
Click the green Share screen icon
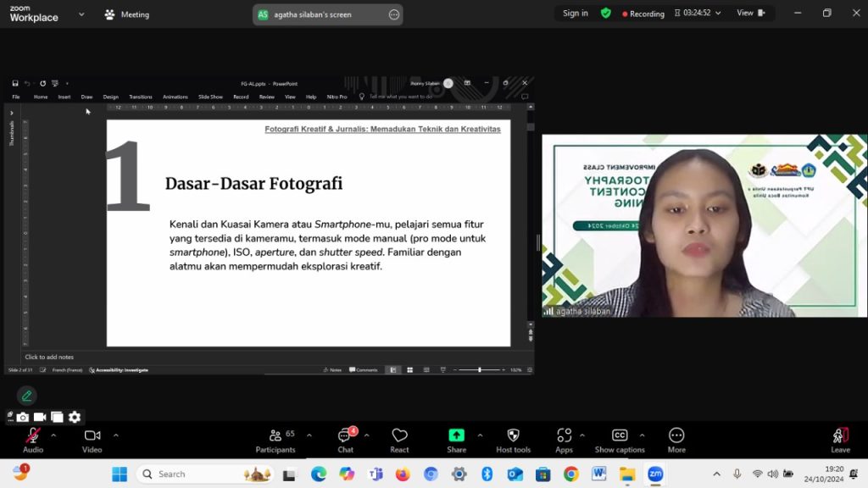(x=456, y=435)
